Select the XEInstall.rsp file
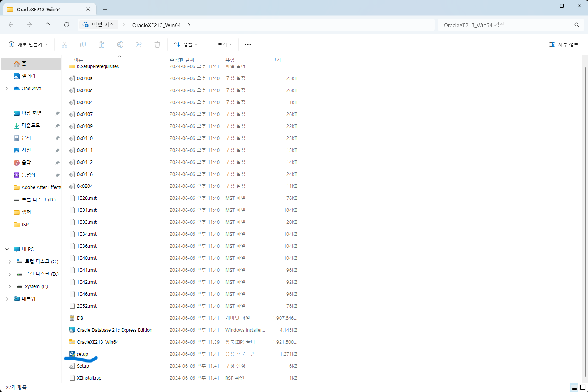588x392 pixels. point(184,378)
